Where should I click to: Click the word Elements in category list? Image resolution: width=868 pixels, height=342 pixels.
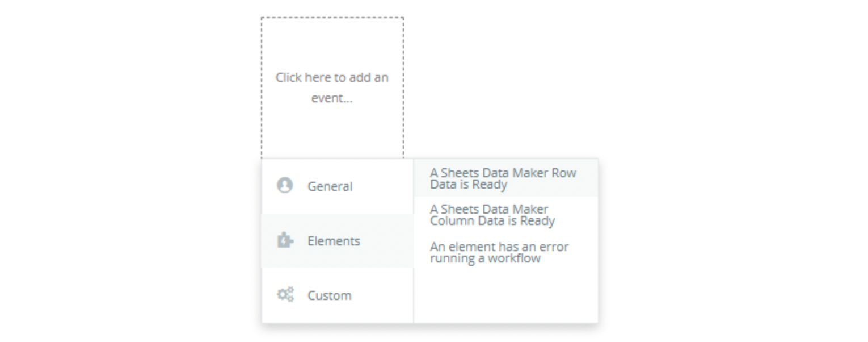tap(334, 241)
